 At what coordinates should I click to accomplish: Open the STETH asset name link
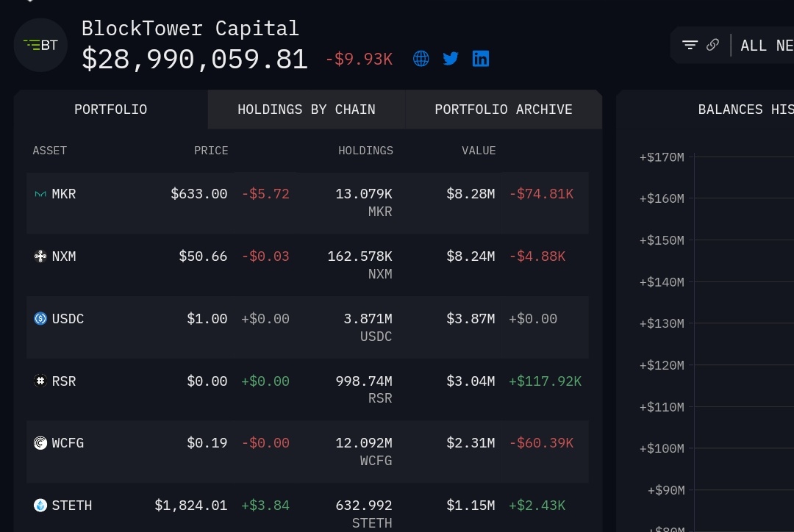72,505
